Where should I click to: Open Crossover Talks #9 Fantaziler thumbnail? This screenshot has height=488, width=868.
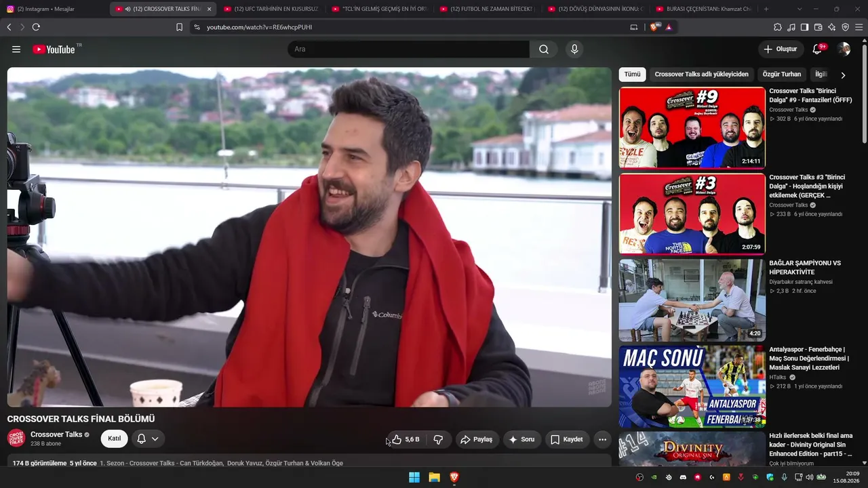(x=692, y=127)
